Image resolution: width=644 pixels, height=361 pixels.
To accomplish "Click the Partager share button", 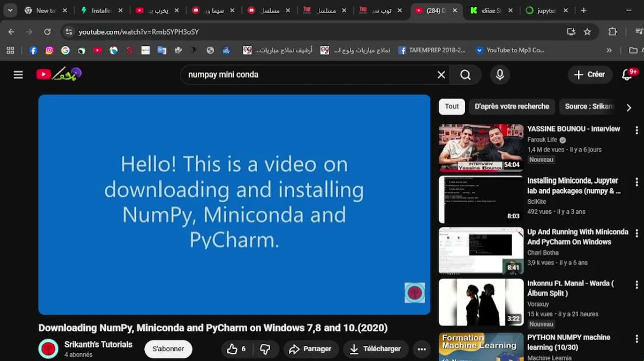I will 310,349.
